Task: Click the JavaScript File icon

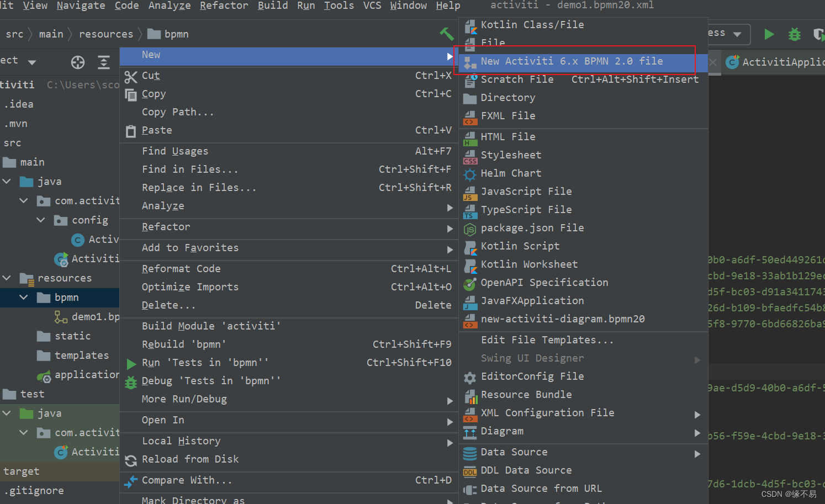Action: click(470, 193)
